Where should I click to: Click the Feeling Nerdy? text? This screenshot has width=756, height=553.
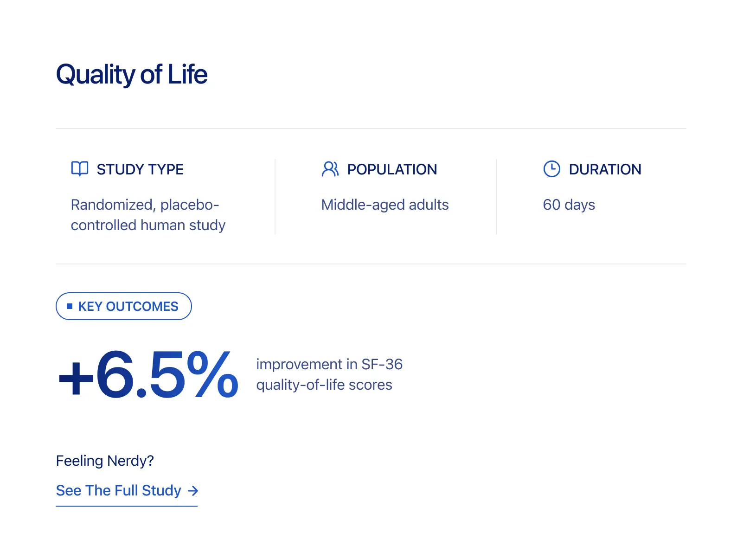point(105,461)
